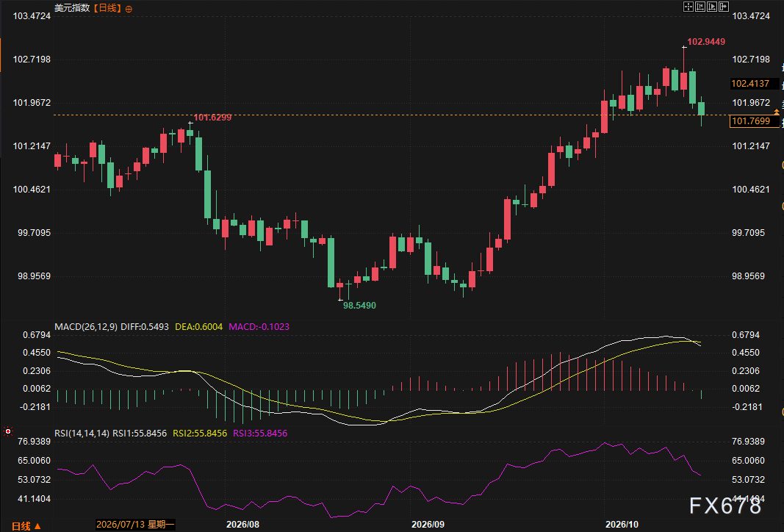Screen dimensions: 784x532
Task: Click the MACD:-0.1023 value
Action: click(x=259, y=327)
